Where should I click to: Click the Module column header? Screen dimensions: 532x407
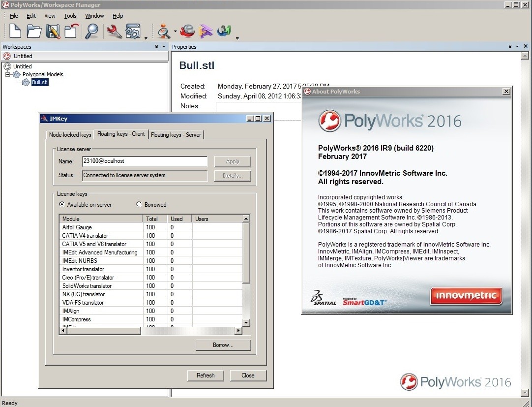[101, 219]
